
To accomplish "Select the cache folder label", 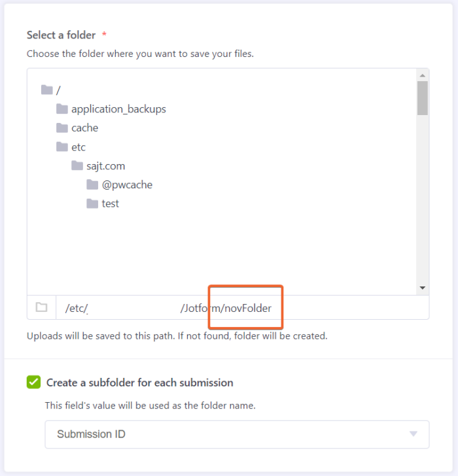I will pos(84,127).
